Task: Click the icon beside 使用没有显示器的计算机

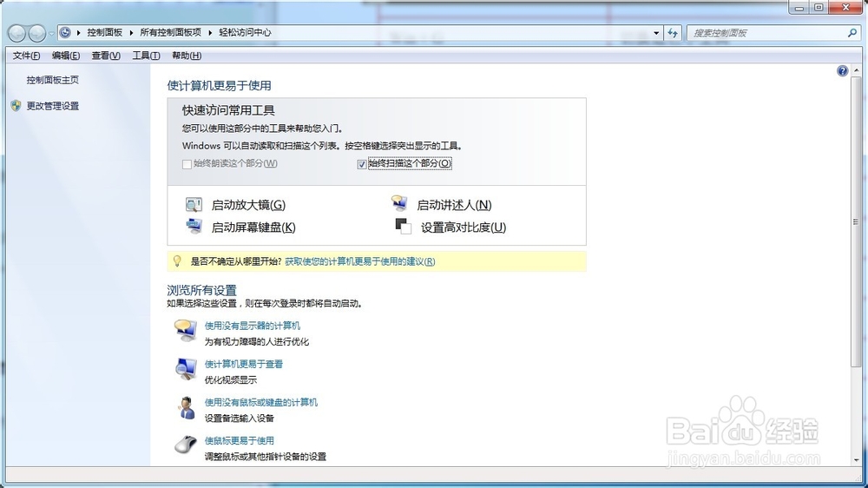Action: coord(186,331)
